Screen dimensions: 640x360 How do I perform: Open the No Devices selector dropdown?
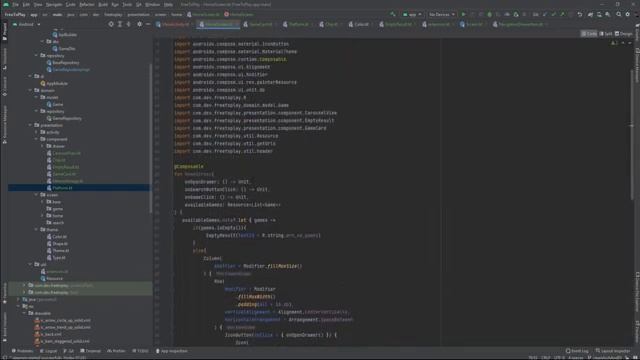coord(442,14)
